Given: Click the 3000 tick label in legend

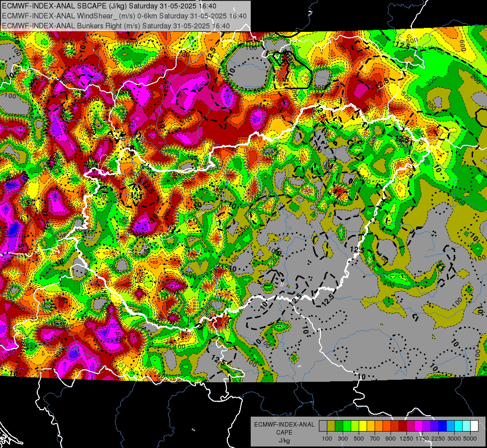Looking at the screenshot, I should point(454,439).
